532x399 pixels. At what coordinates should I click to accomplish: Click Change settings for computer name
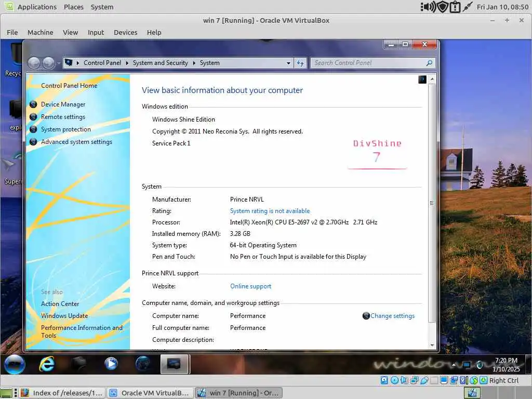[392, 316]
